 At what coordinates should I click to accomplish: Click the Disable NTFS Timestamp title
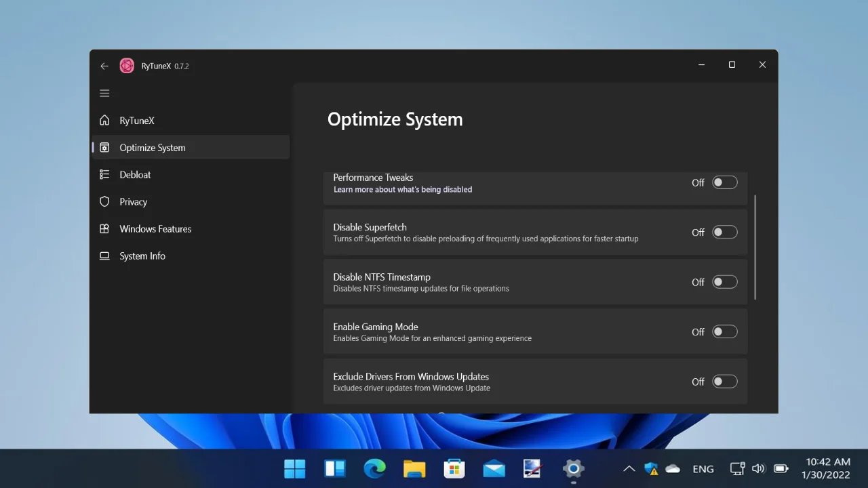coord(382,277)
